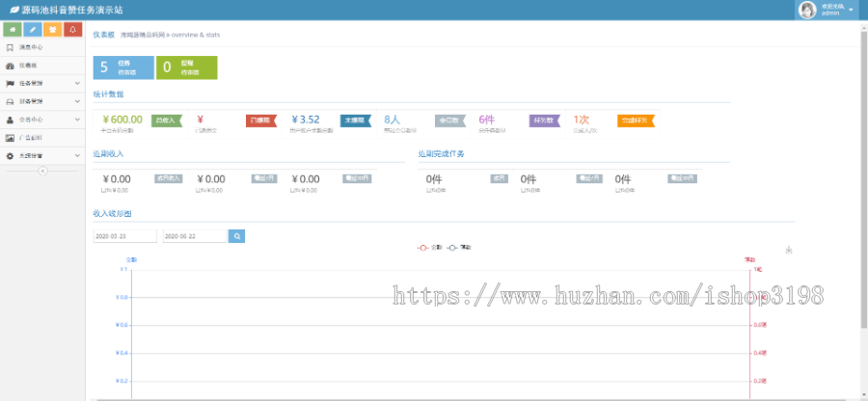Click the site title in the header
Viewport: 868px width, 401px height.
(72, 10)
